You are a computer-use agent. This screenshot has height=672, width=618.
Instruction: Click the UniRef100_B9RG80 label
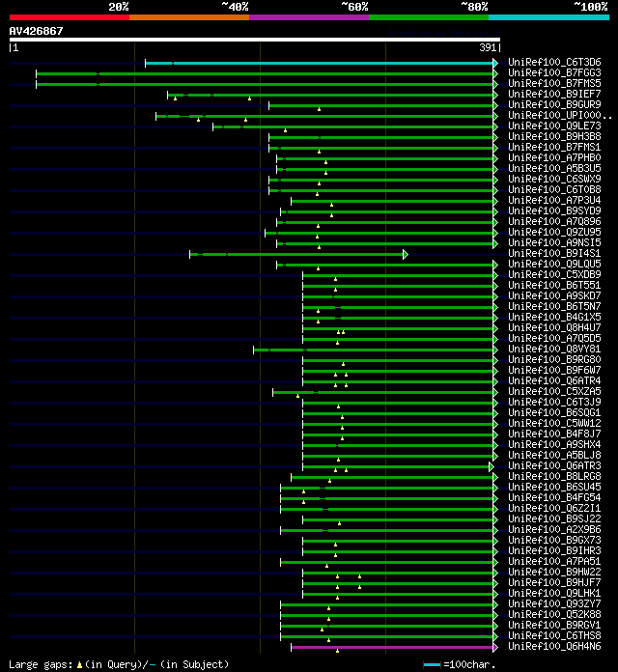[x=554, y=359]
